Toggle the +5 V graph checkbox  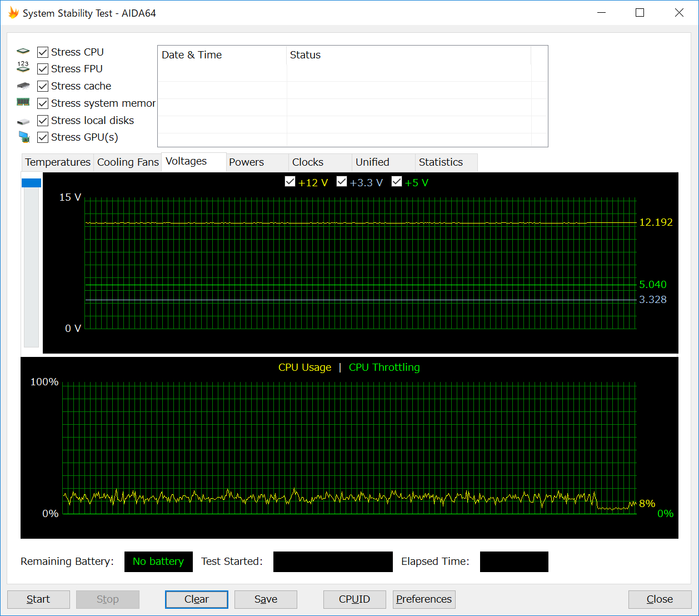point(397,182)
